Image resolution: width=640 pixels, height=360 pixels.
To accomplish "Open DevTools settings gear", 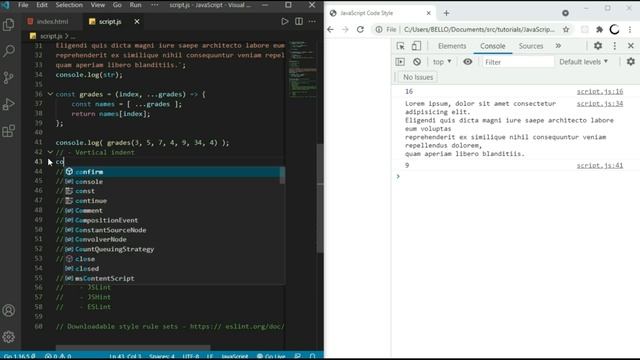I will pos(598,46).
